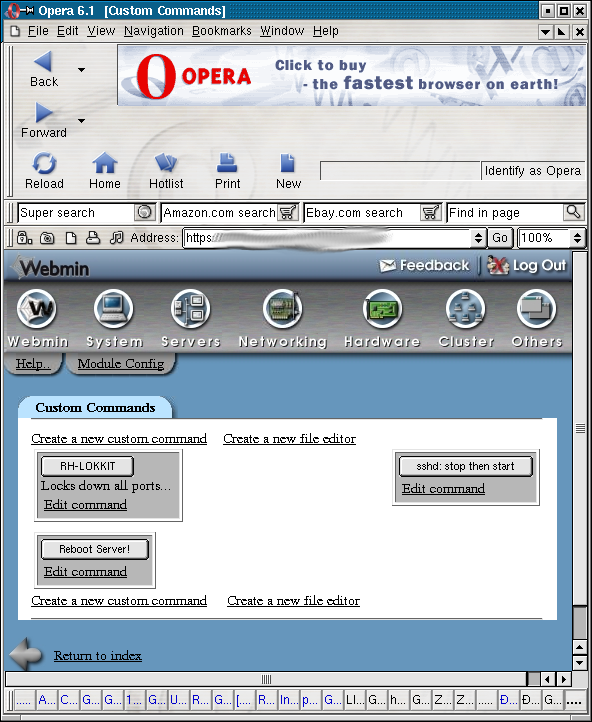Click the Go button
The height and width of the screenshot is (722, 592).
pos(500,238)
